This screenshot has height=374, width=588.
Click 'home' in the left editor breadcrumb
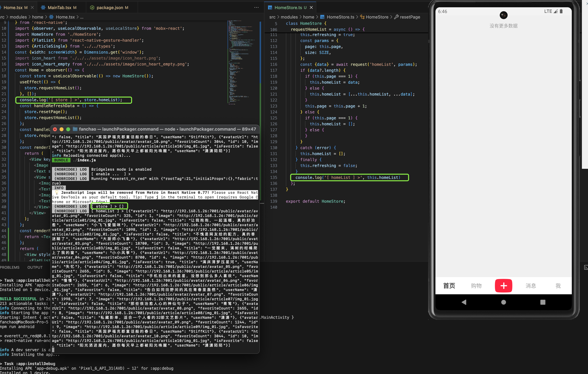pyautogui.click(x=38, y=17)
